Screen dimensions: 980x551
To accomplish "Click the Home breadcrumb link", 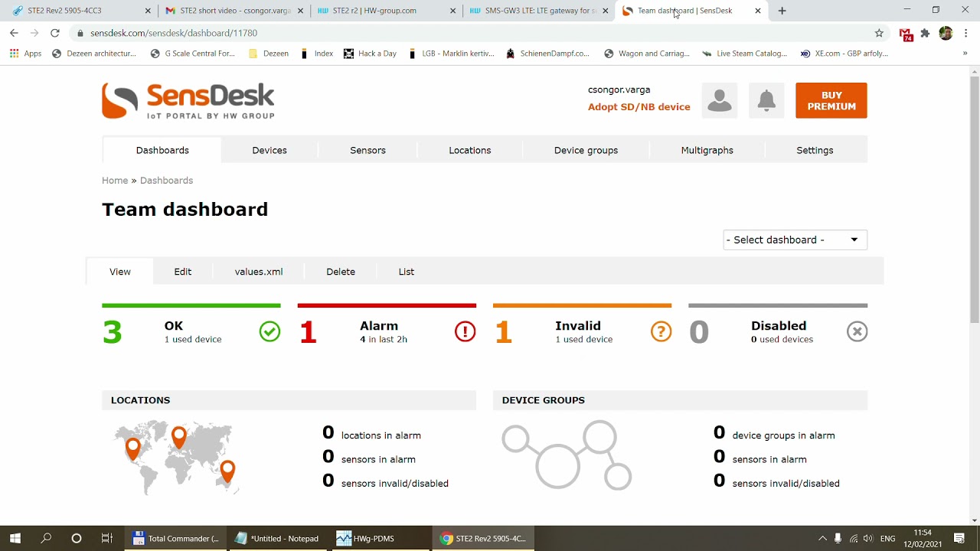I will click(115, 181).
